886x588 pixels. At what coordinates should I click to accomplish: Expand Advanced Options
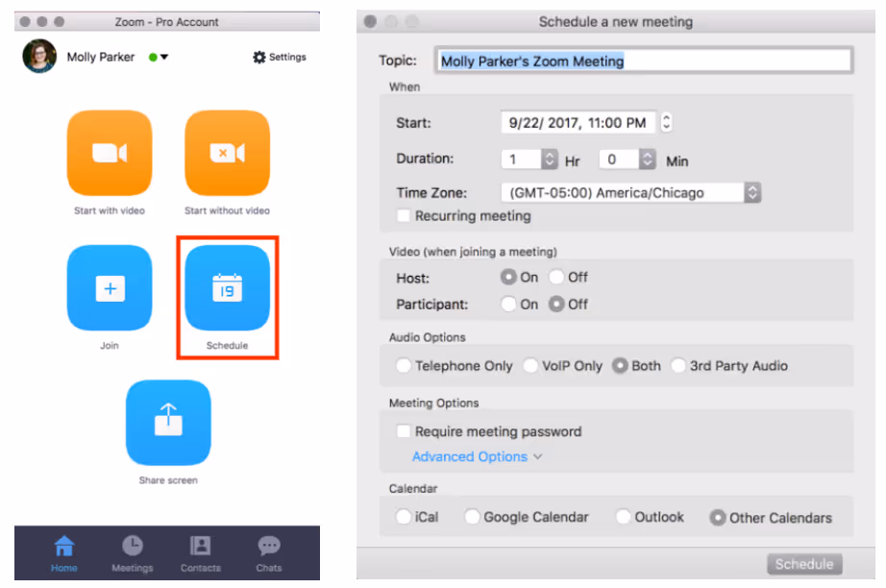coord(477,456)
